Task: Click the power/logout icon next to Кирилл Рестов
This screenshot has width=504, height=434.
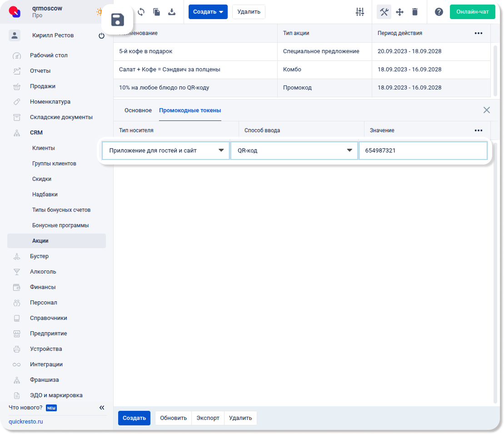Action: pos(101,35)
